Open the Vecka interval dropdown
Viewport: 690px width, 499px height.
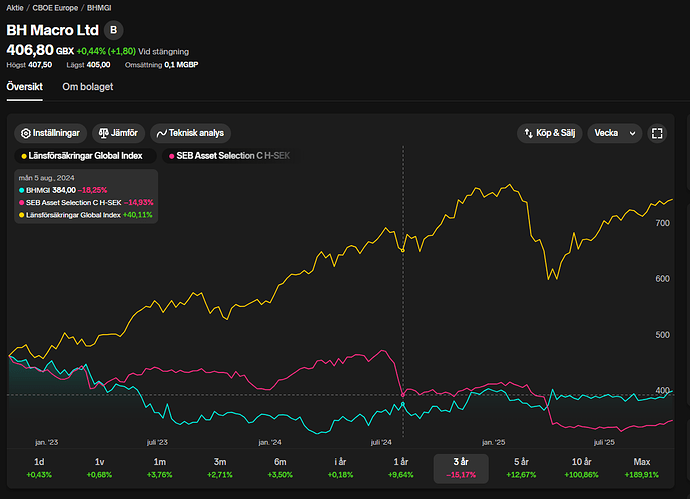click(613, 132)
